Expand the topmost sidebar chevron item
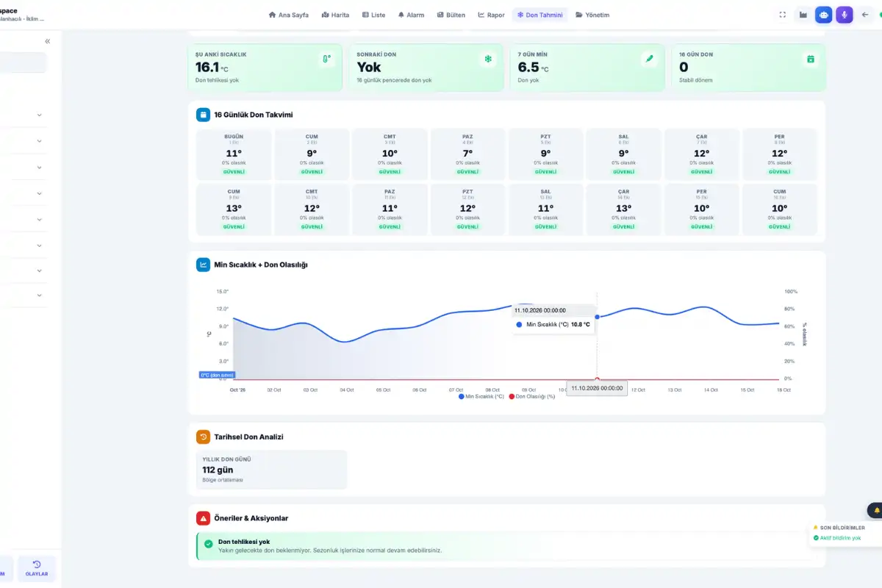The width and height of the screenshot is (882, 588). click(39, 115)
